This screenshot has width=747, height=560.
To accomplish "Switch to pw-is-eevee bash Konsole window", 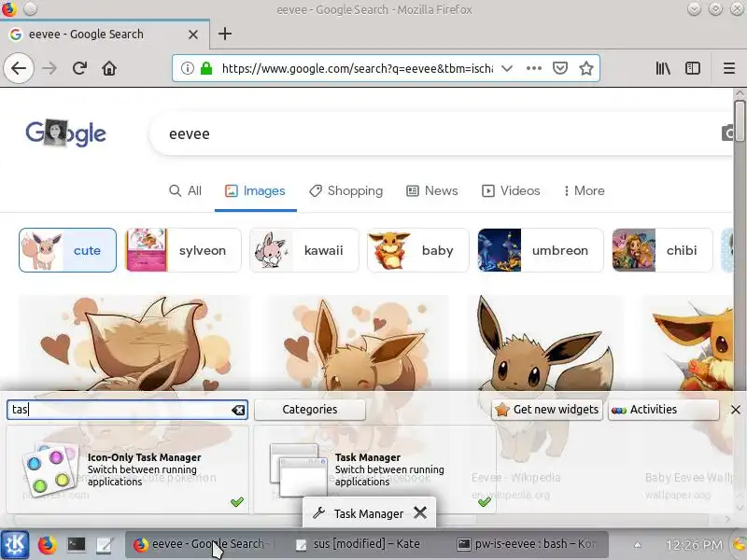I will coord(528,544).
